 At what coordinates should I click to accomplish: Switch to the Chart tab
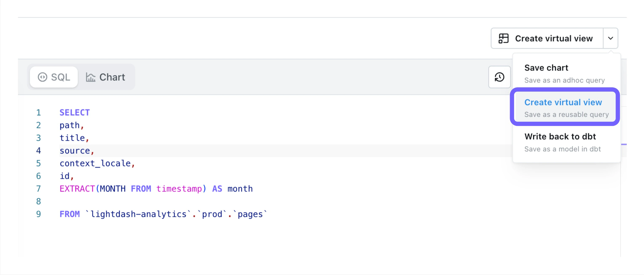106,77
